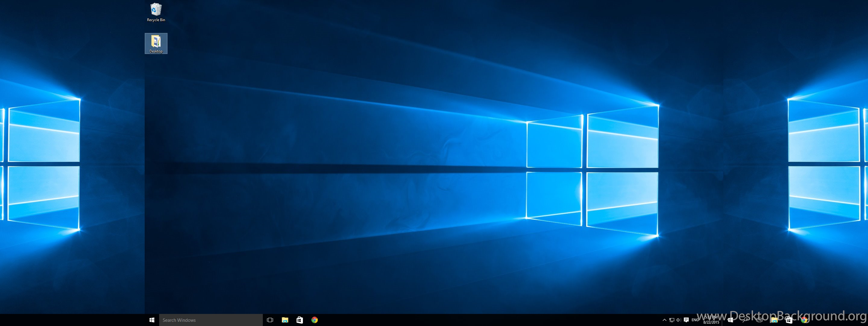Launch Chrome from the second taskbar

point(804,320)
